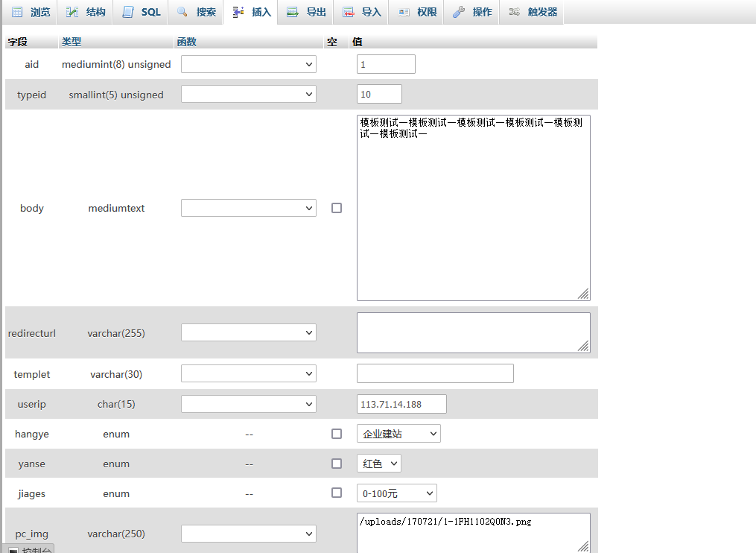Switch to the 操作 tab
Image resolution: width=756 pixels, height=553 pixels.
(472, 12)
